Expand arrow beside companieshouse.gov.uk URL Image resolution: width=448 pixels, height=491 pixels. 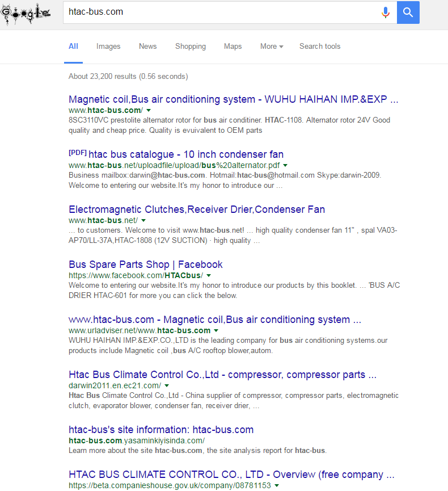pos(277,486)
